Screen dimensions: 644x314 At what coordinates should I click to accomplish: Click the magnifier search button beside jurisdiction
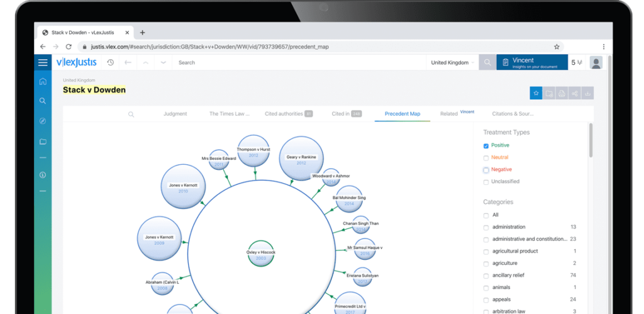pos(487,62)
